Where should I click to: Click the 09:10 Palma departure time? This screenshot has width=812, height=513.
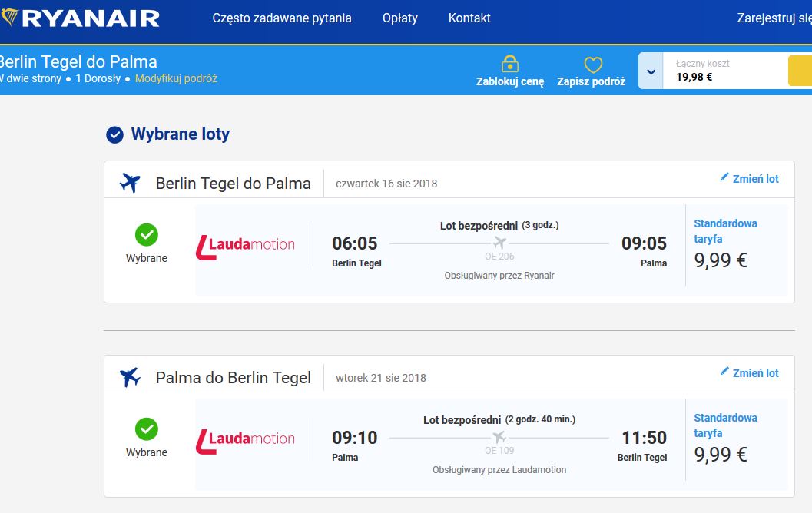coord(355,438)
